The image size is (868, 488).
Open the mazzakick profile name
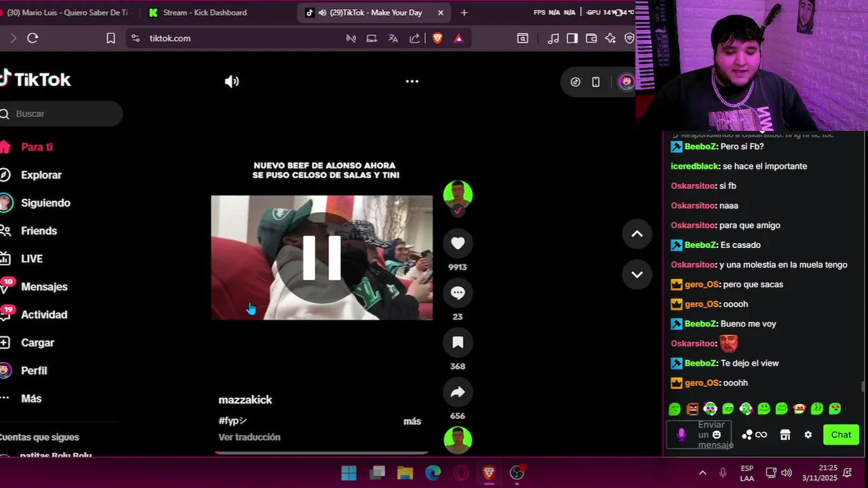(245, 400)
